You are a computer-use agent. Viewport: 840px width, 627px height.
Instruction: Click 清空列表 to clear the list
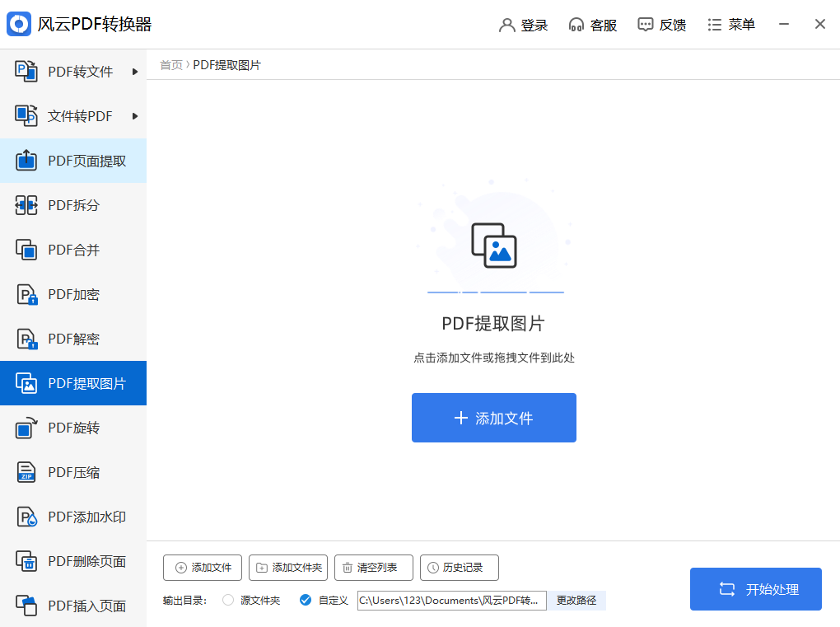(x=374, y=568)
